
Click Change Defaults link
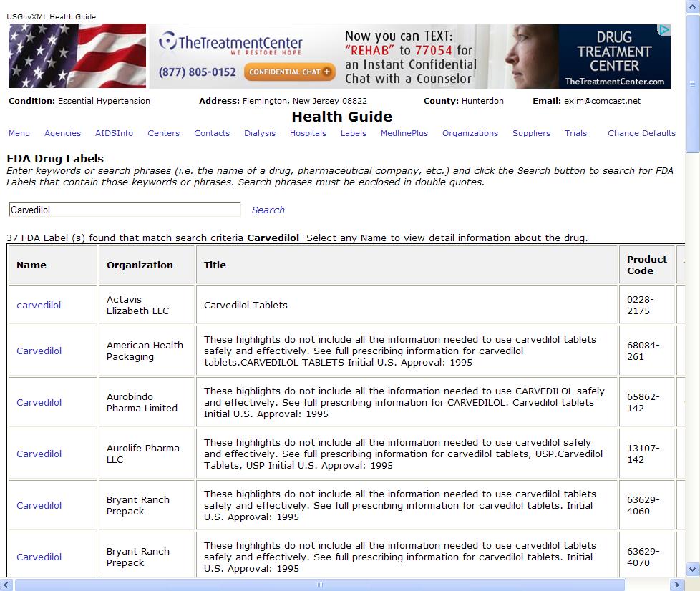(x=641, y=133)
